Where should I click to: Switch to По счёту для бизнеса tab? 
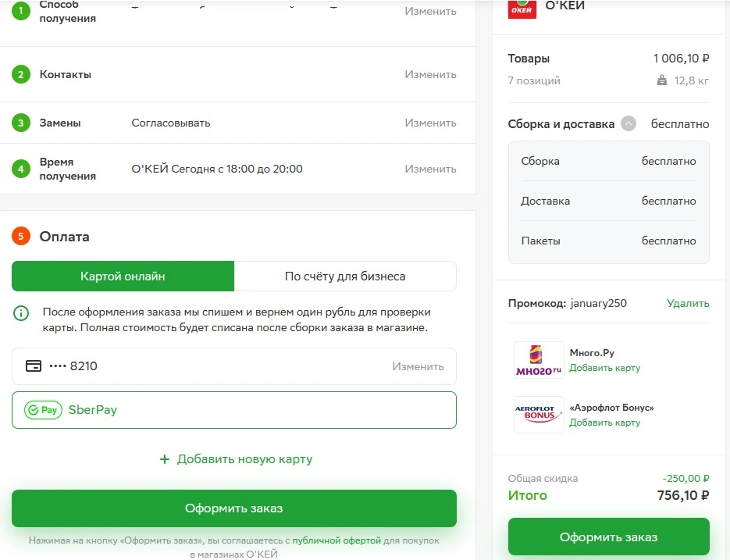[x=345, y=276]
